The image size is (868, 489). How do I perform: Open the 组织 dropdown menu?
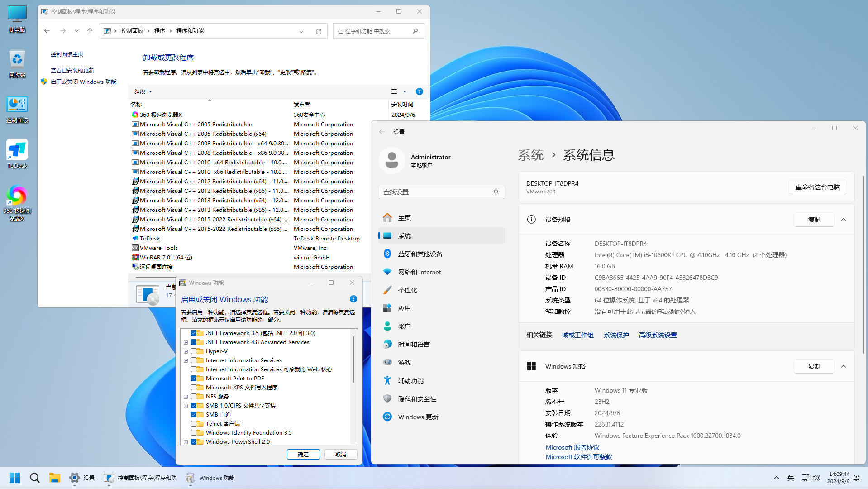pos(143,91)
